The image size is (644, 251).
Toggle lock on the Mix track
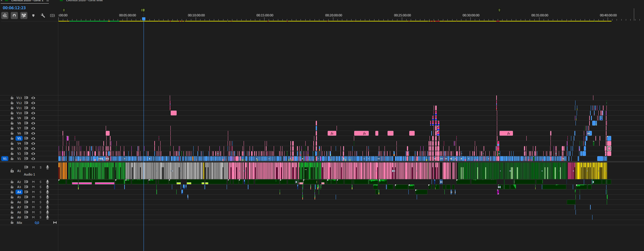coord(12,222)
